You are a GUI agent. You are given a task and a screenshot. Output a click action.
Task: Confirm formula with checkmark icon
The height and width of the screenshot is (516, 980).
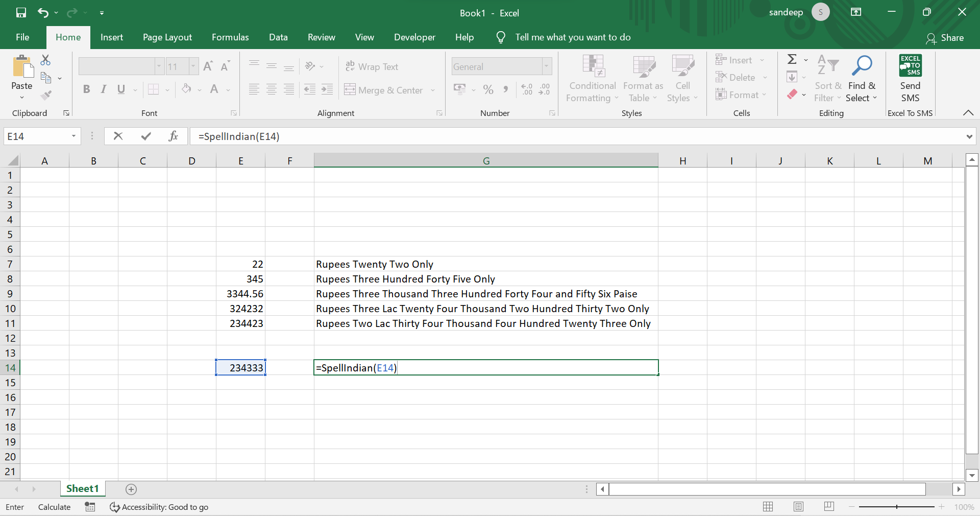[146, 136]
